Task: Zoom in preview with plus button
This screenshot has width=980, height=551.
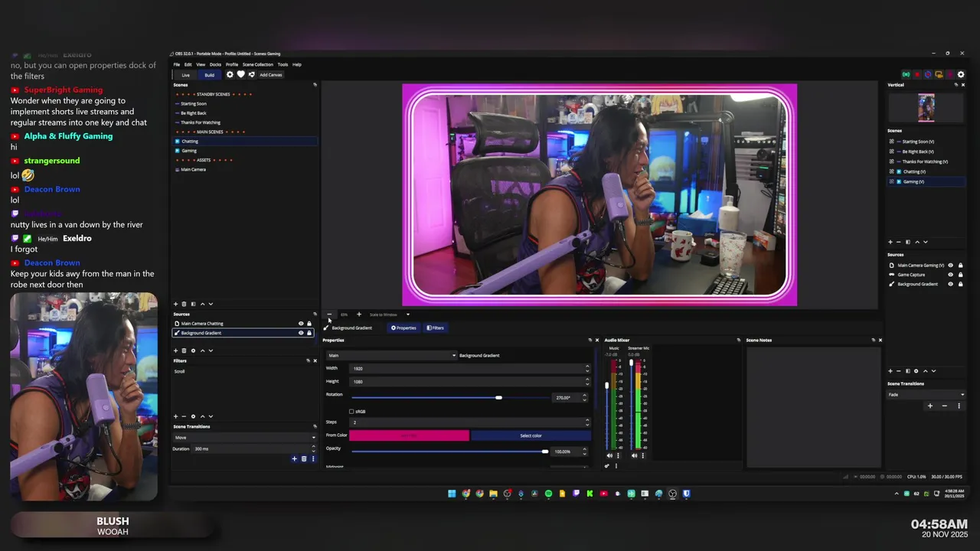Action: (358, 315)
